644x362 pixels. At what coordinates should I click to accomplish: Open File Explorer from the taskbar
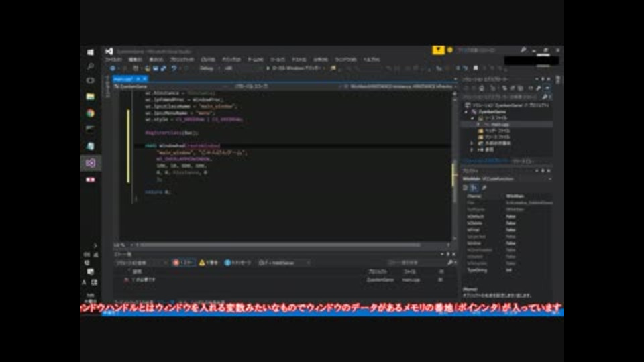tap(91, 97)
